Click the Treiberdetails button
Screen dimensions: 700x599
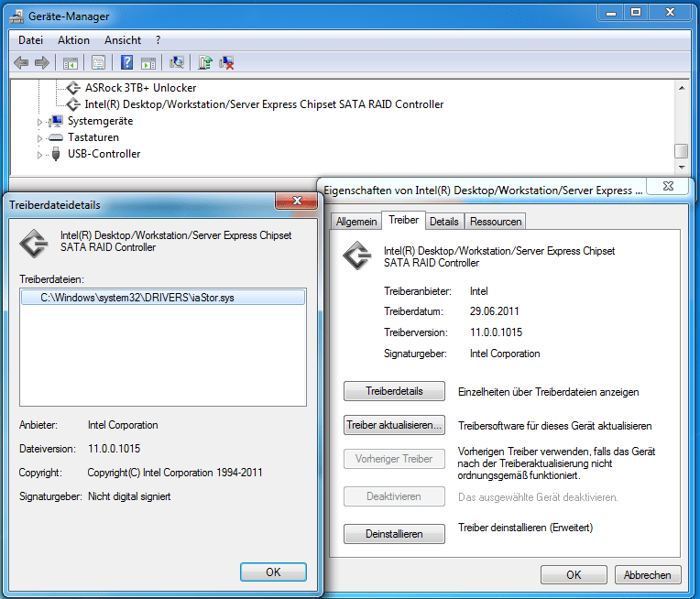click(394, 391)
